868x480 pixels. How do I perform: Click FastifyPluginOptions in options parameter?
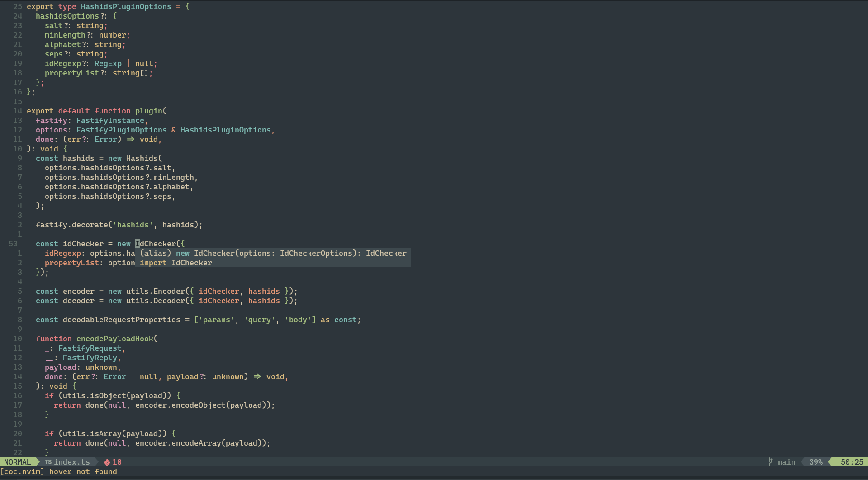[x=122, y=130]
